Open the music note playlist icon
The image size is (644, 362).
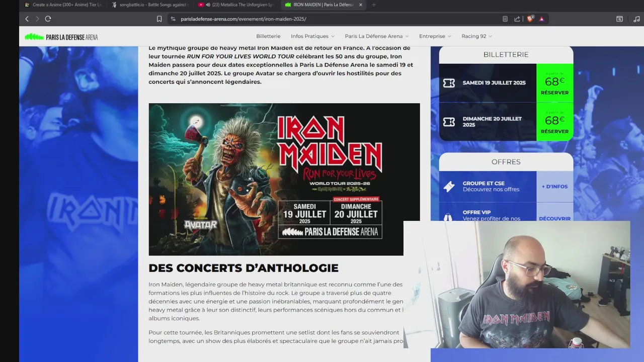(636, 19)
